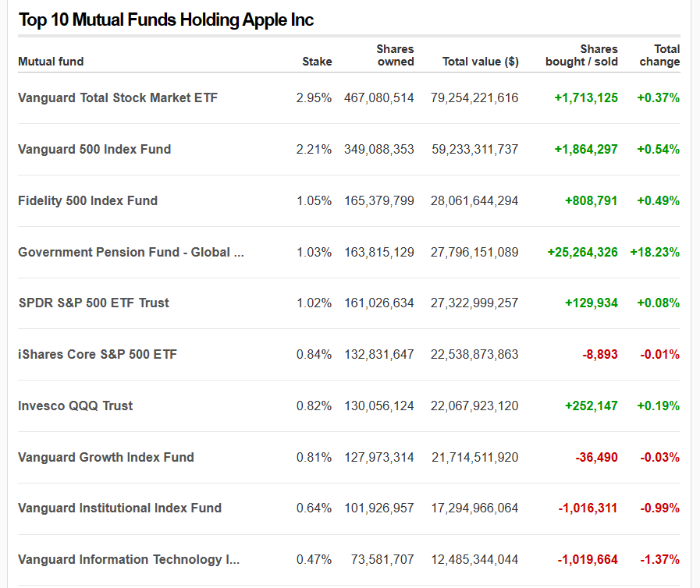700x588 pixels.
Task: Select shares owned value 349,088,353
Action: 379,149
